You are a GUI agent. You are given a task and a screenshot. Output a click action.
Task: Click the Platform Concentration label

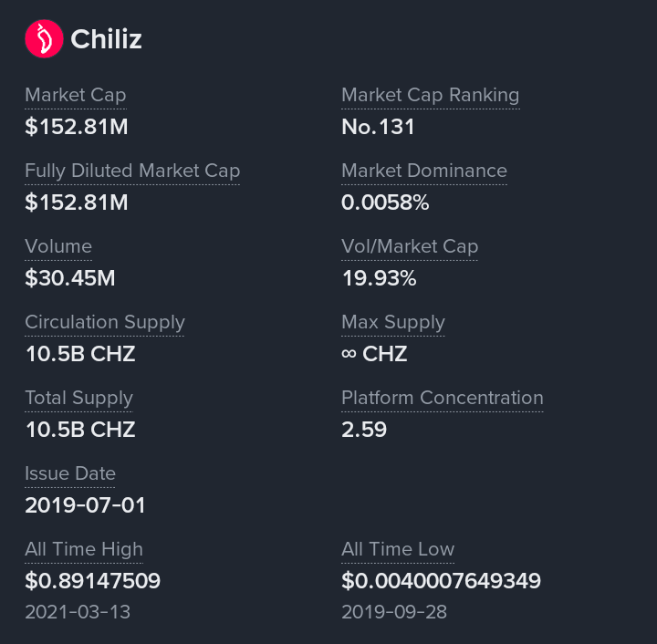click(443, 398)
